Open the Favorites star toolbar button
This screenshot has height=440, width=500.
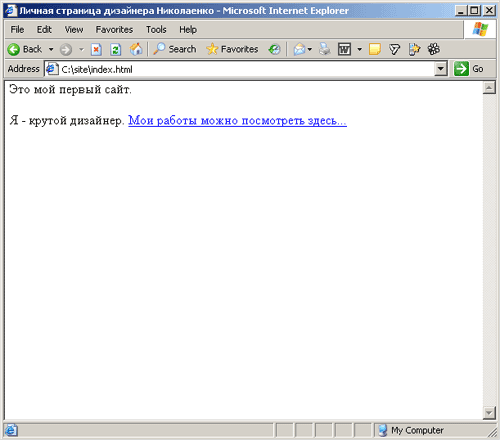click(x=232, y=49)
